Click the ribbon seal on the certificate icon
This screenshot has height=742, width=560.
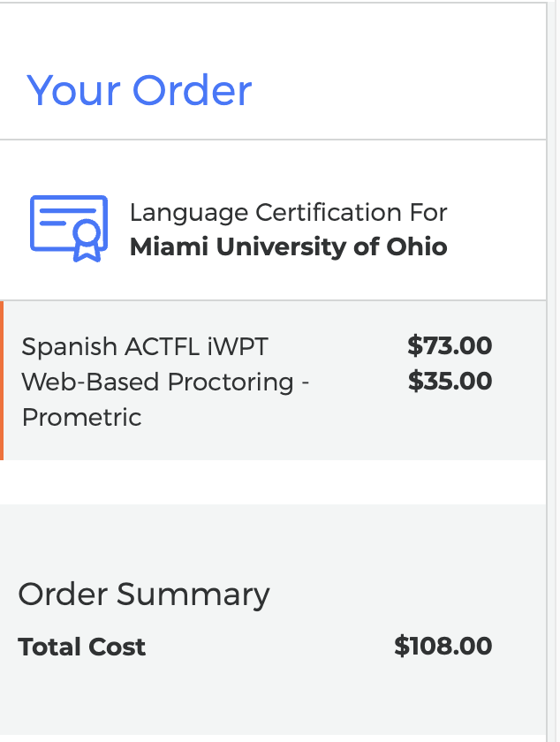pyautogui.click(x=87, y=240)
